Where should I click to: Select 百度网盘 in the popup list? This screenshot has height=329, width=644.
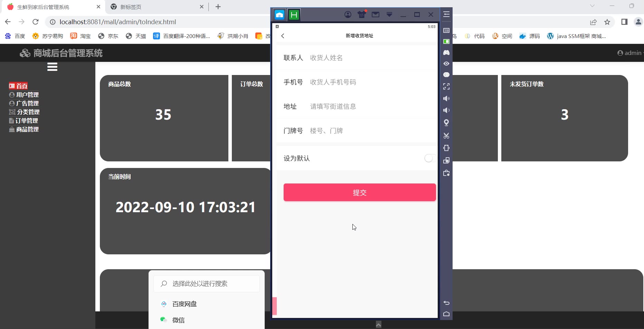[x=207, y=304]
